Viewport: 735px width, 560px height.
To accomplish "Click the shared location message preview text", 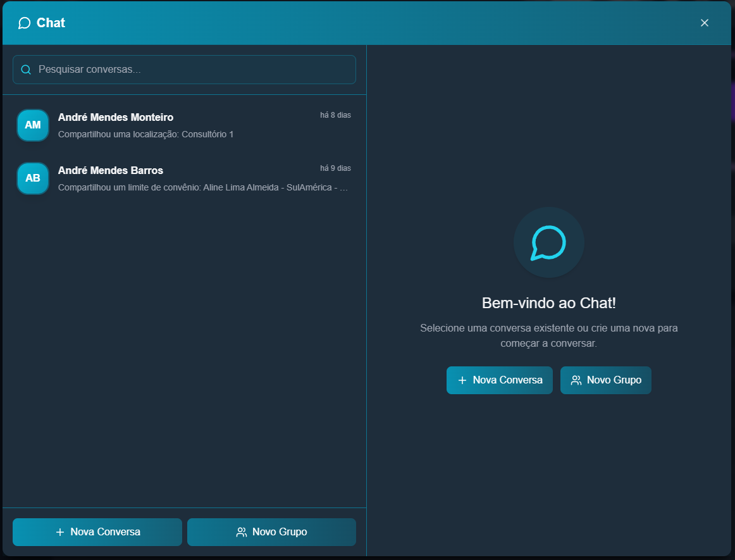I will point(146,134).
